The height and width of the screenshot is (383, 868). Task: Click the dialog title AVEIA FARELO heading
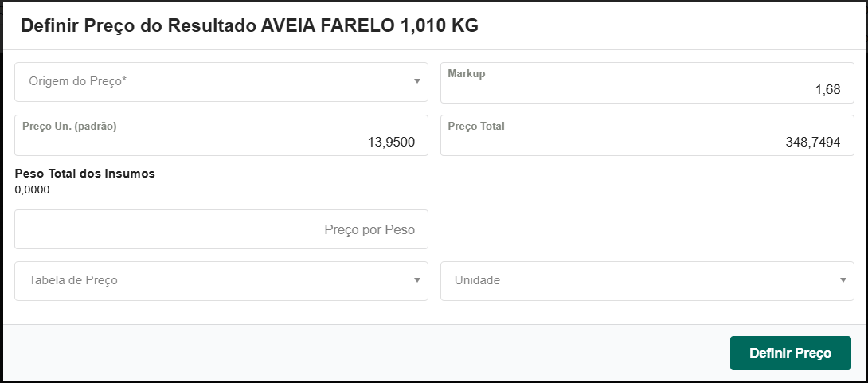[249, 25]
